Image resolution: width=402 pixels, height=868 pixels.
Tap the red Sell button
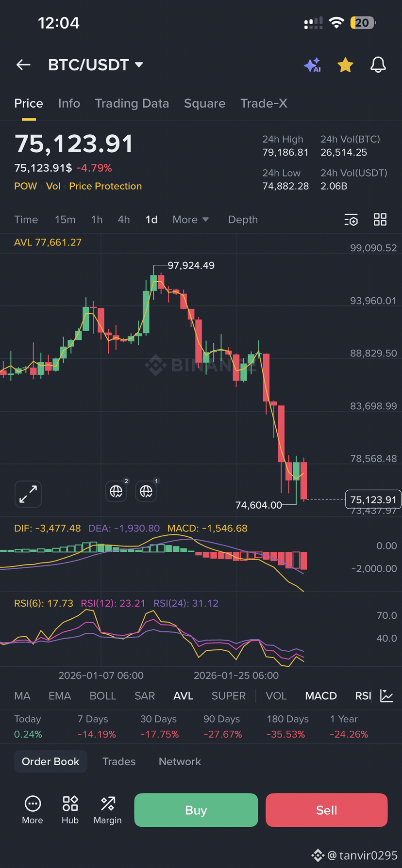coord(326,810)
